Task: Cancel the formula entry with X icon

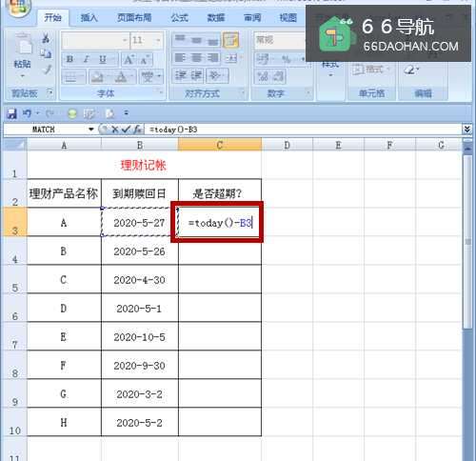Action: [115, 130]
